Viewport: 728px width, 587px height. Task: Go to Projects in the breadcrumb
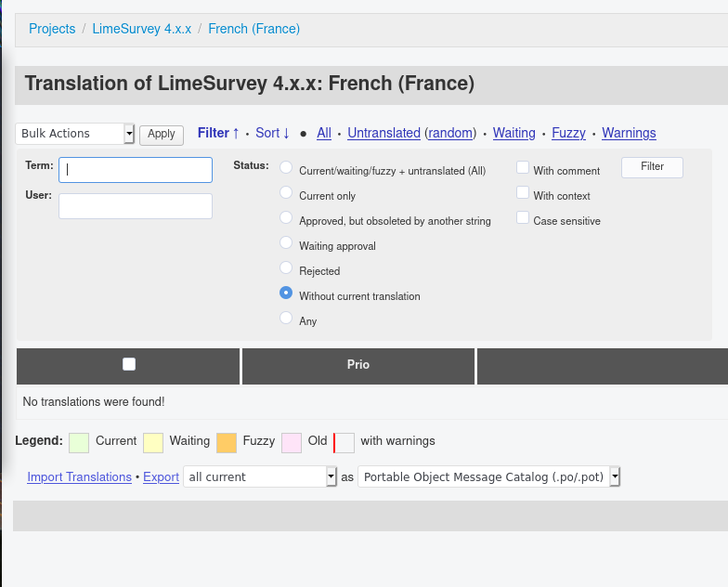(52, 29)
